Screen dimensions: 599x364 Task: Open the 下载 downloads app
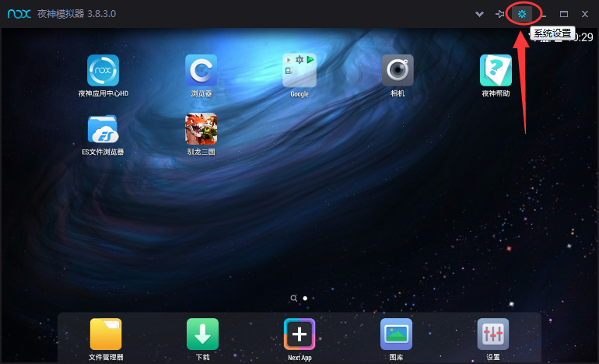[x=202, y=334]
